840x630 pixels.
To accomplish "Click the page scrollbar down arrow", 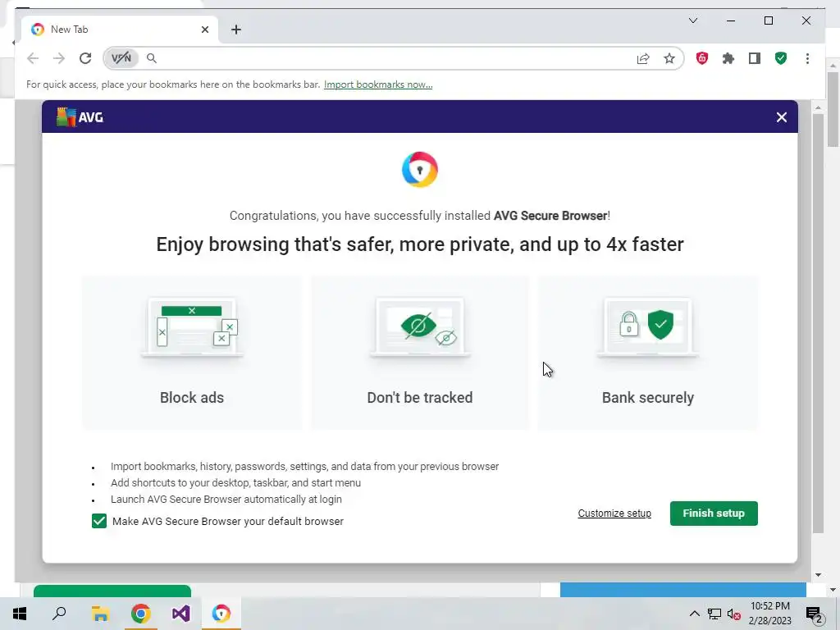I will tap(818, 575).
